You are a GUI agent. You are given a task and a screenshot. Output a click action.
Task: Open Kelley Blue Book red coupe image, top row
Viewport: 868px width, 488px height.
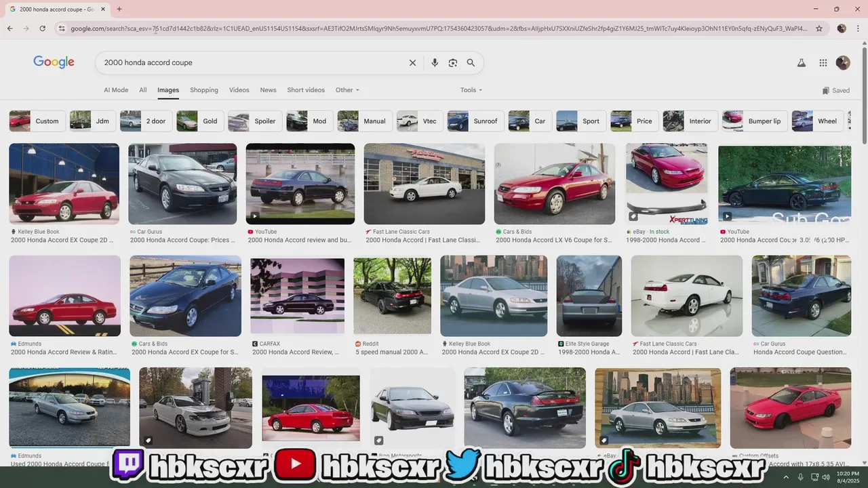point(64,184)
